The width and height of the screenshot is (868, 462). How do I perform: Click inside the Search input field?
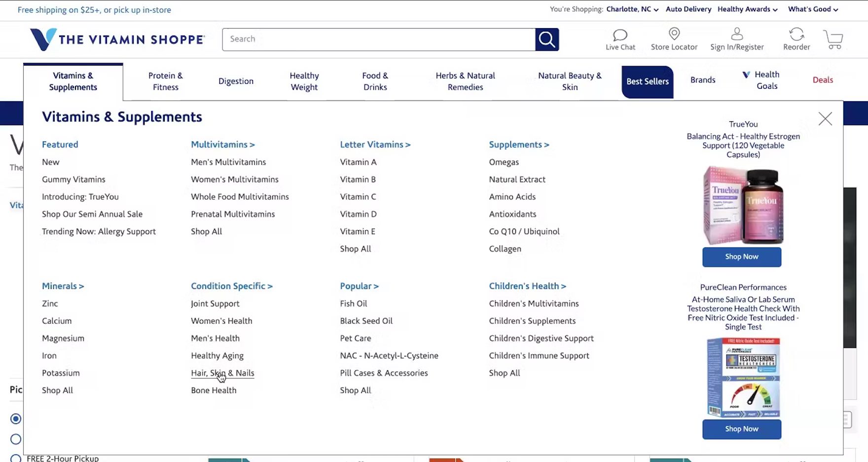pyautogui.click(x=378, y=39)
